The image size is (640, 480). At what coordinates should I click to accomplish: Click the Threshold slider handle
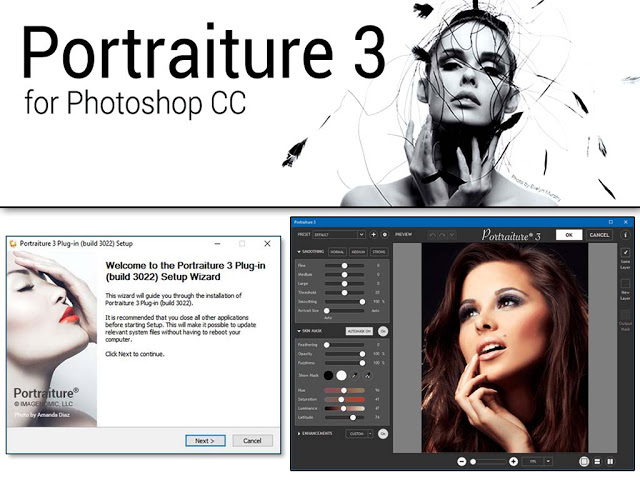344,293
